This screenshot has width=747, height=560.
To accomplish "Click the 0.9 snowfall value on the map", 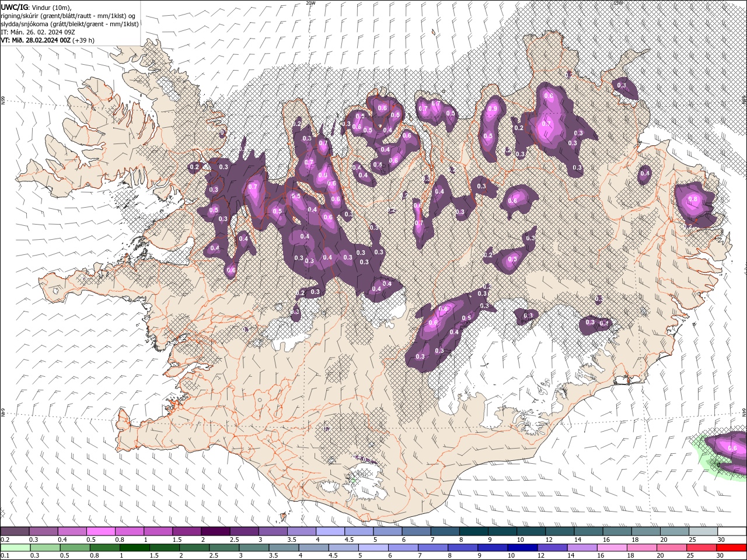I will [x=493, y=108].
